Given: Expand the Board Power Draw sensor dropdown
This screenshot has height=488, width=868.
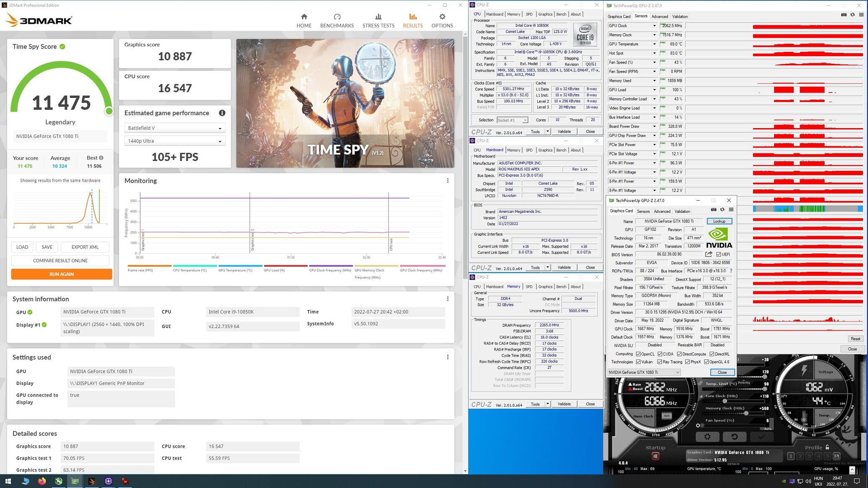Looking at the screenshot, I should click(x=654, y=127).
